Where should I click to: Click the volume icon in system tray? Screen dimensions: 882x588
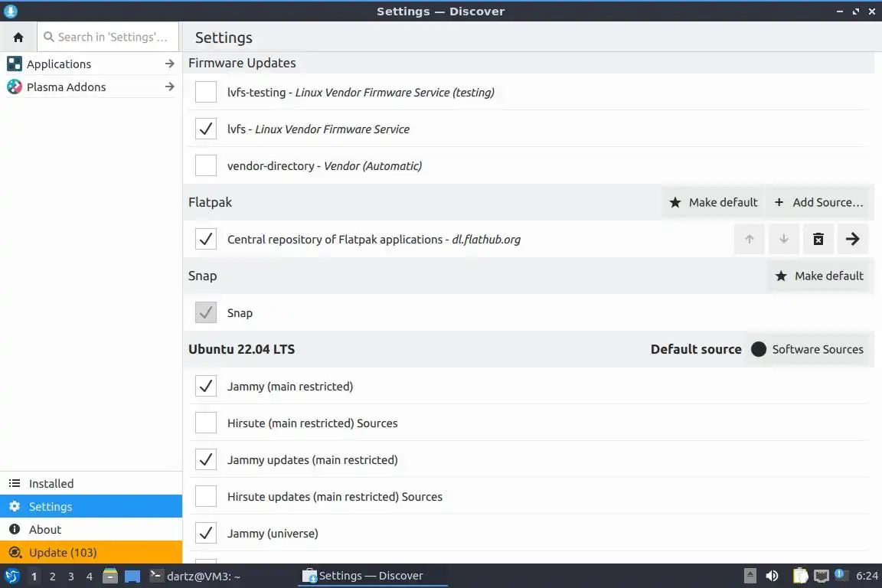coord(772,576)
